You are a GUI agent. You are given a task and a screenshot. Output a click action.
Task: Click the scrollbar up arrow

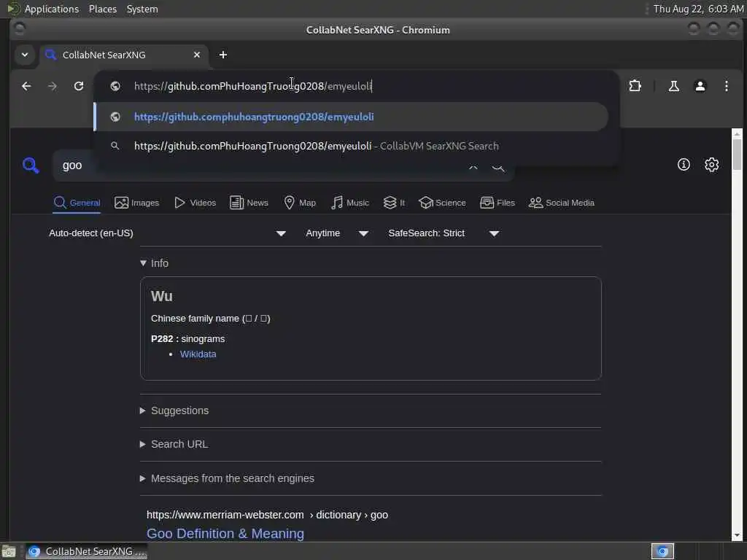coord(737,134)
